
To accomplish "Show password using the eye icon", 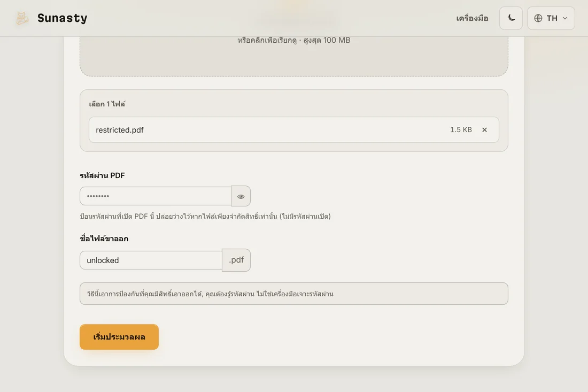I will (241, 196).
